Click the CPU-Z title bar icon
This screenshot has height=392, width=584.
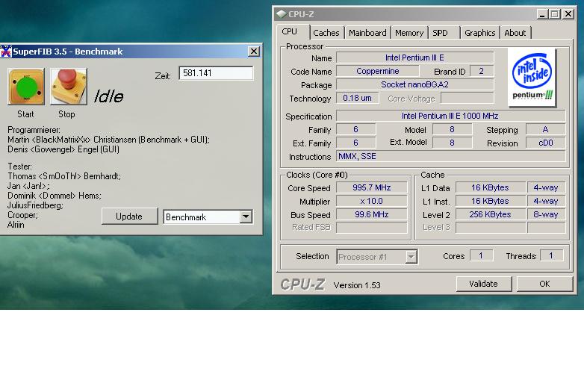click(x=282, y=14)
